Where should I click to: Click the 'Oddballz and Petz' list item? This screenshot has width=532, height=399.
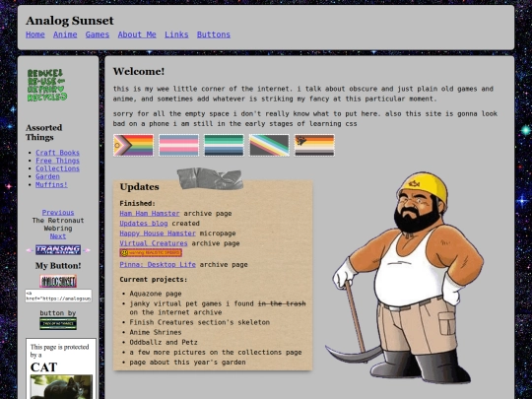coord(164,342)
